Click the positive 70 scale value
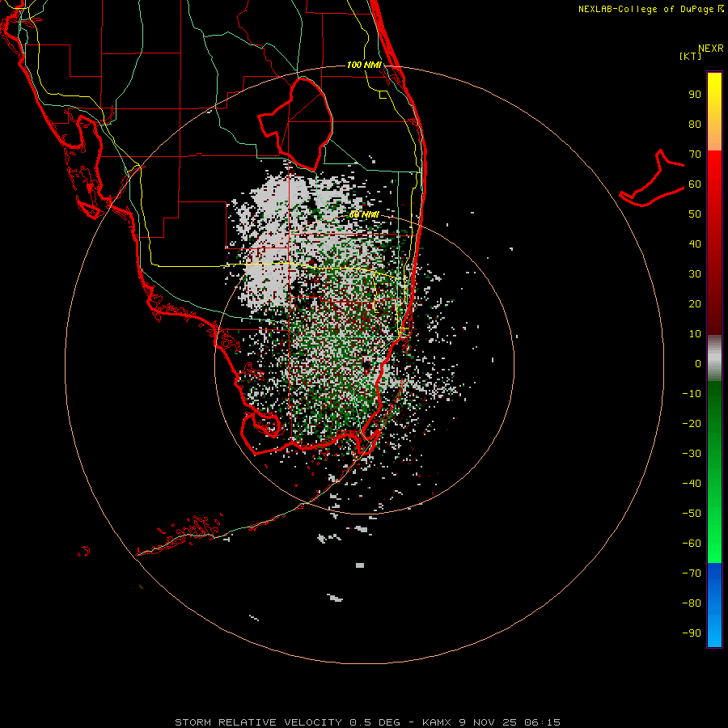728x728 pixels. [695, 154]
